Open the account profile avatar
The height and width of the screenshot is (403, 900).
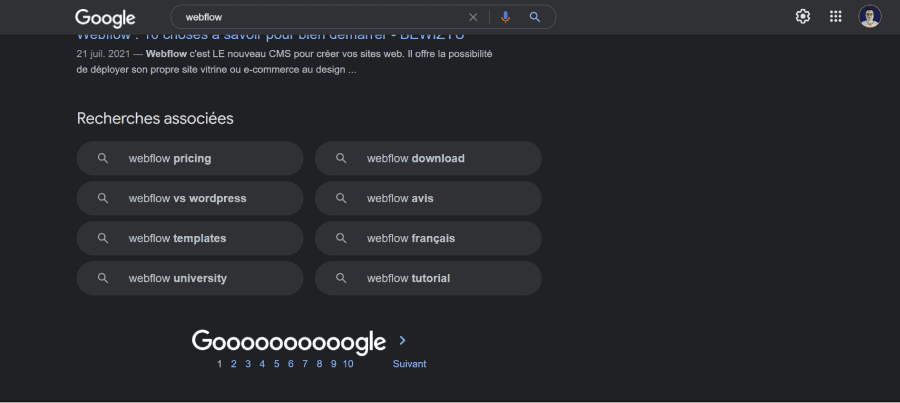click(870, 17)
